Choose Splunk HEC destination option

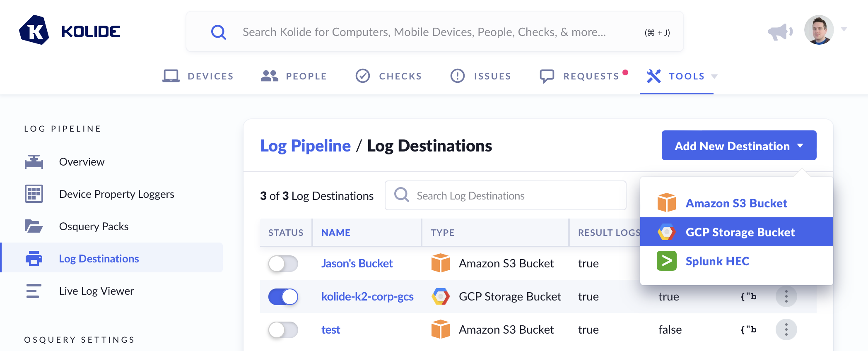pyautogui.click(x=717, y=261)
